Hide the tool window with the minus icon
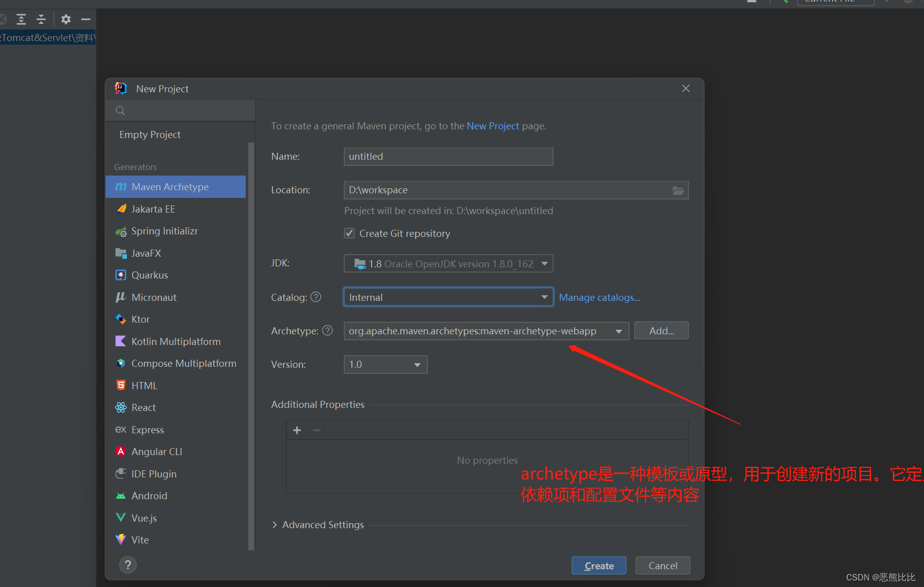This screenshot has height=587, width=924. tap(86, 19)
